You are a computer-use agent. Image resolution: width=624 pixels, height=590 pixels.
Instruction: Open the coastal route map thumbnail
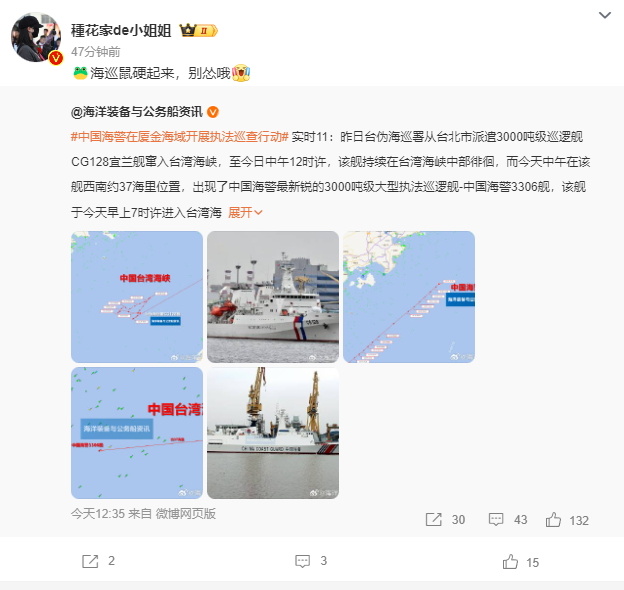click(x=409, y=297)
